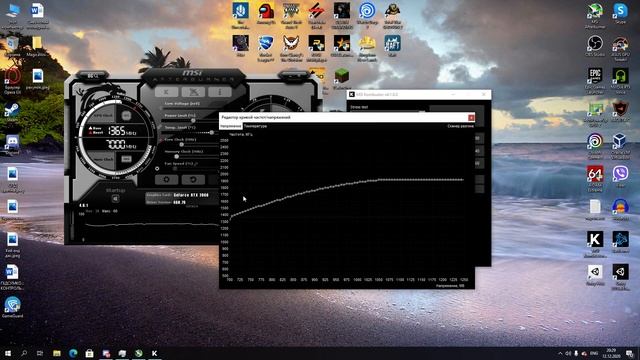Viewport: 640px width, 360px height.
Task: Click the top-right tab button on Afterburner
Action: coord(293,76)
